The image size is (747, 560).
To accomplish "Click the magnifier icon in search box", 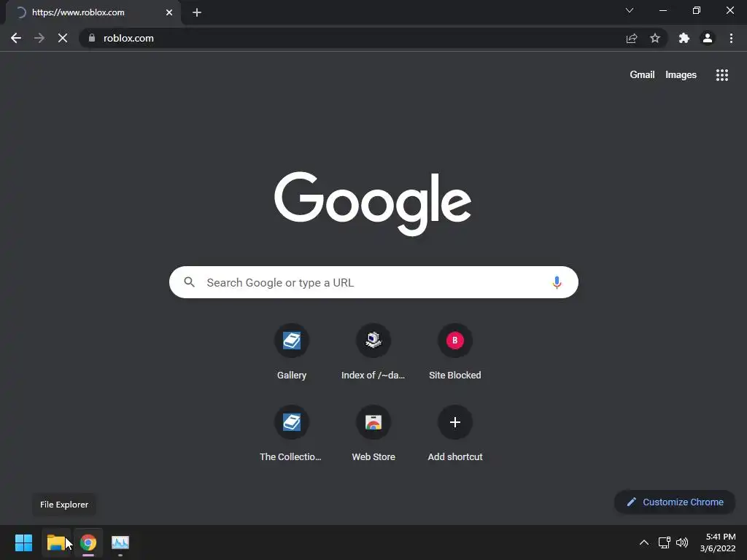I will (190, 282).
